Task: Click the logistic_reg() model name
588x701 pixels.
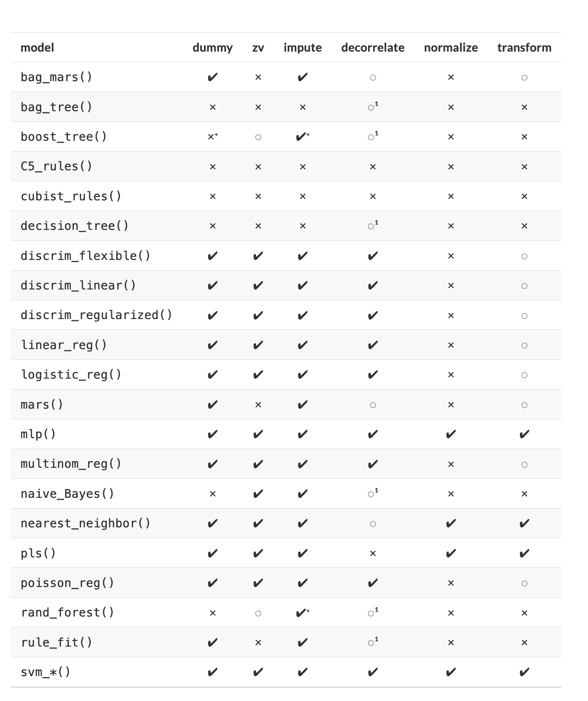Action: (x=71, y=374)
